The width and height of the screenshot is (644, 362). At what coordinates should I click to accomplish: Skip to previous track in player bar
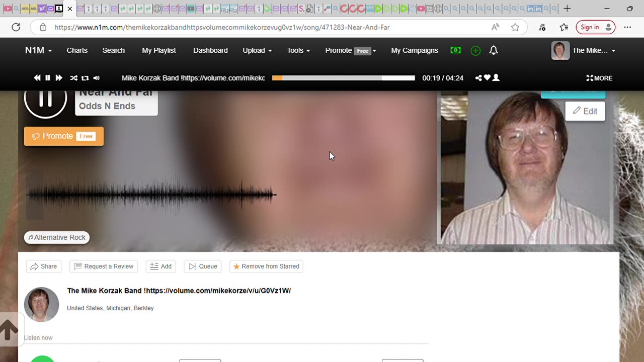(x=37, y=78)
